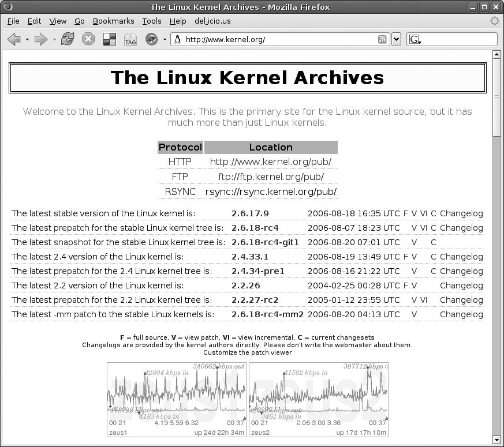The width and height of the screenshot is (504, 447).
Task: Open the View menu
Action: click(58, 21)
